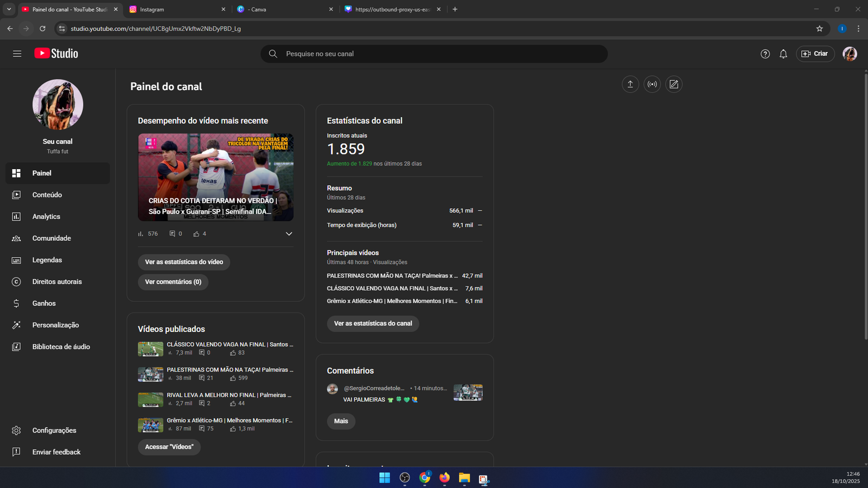Click the search box Pesquise no seu canal
The image size is (868, 488).
point(434,54)
